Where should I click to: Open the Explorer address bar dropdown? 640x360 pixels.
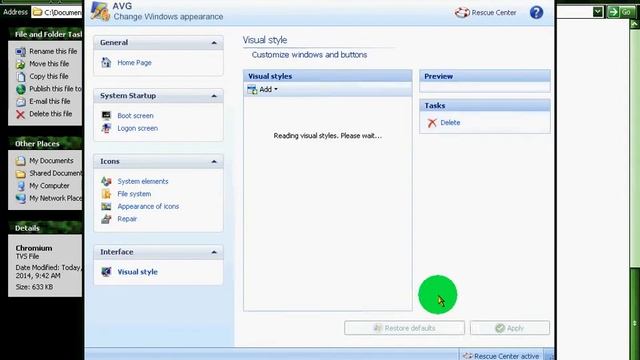coord(598,12)
